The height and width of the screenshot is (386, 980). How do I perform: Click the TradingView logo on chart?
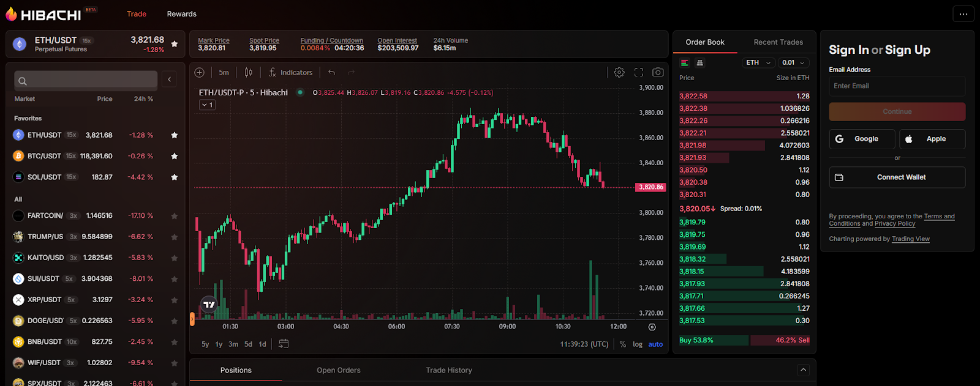[209, 304]
